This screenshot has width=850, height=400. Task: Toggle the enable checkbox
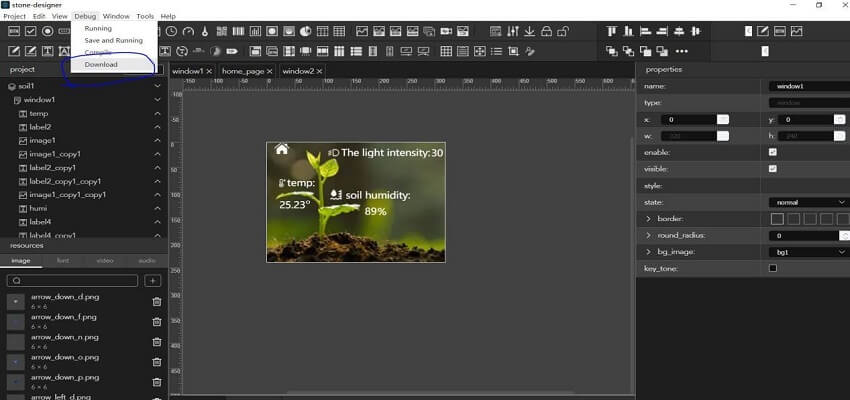click(772, 152)
